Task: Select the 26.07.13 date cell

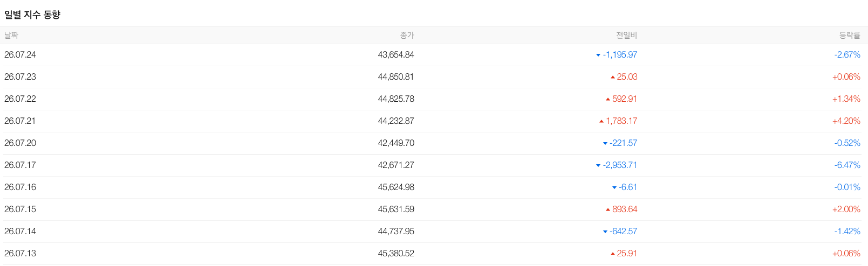Action: point(20,254)
